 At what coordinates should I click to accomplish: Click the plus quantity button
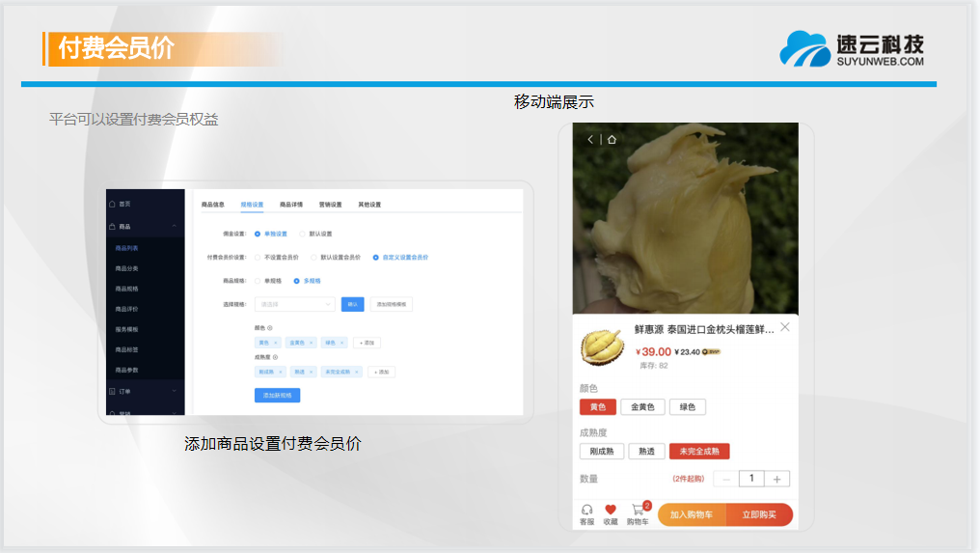pyautogui.click(x=777, y=479)
